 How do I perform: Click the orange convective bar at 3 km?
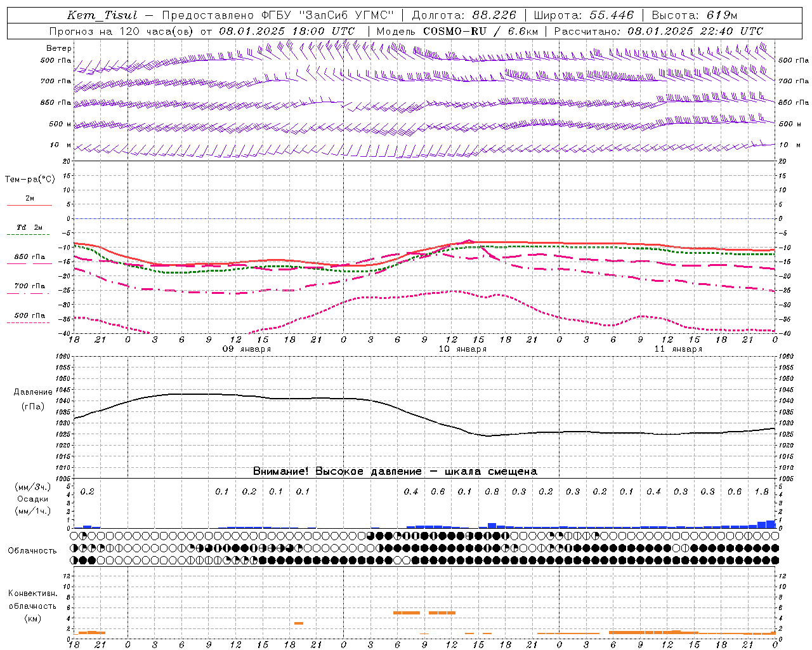pyautogui.click(x=299, y=623)
